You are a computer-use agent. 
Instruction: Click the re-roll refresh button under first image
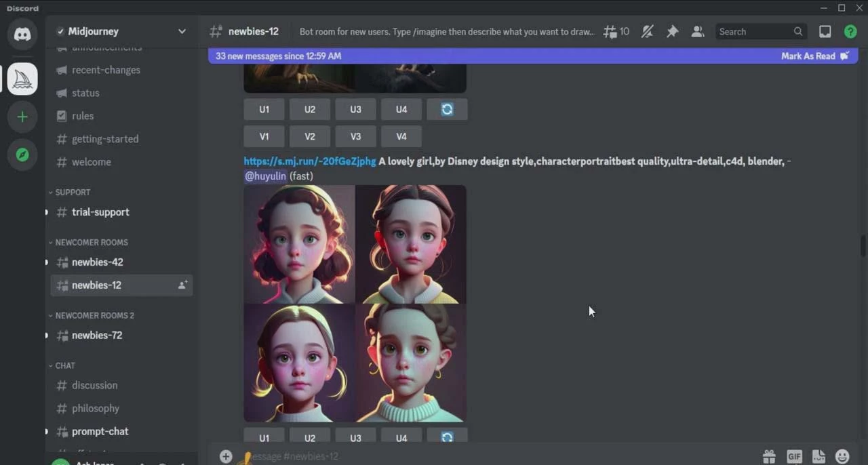(x=447, y=110)
